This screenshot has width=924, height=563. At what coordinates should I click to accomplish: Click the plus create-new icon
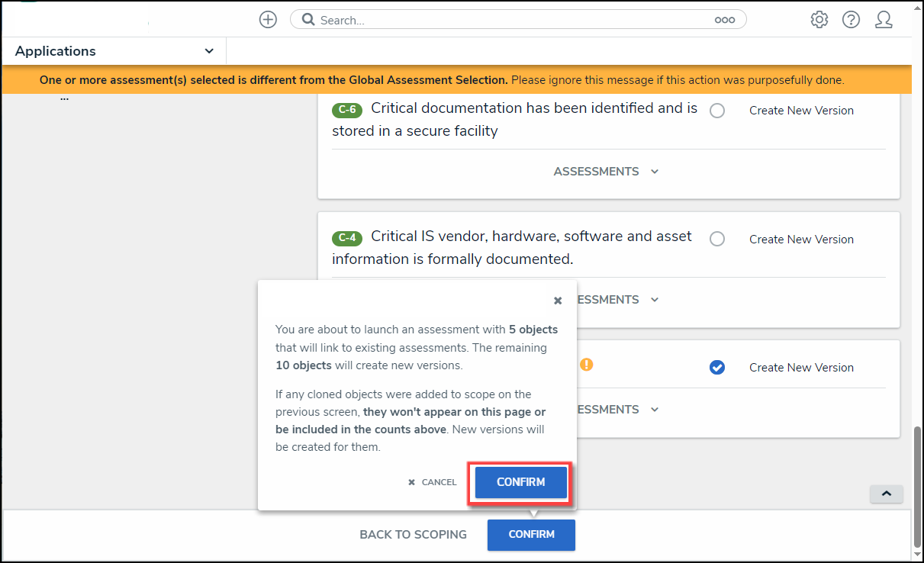[268, 20]
